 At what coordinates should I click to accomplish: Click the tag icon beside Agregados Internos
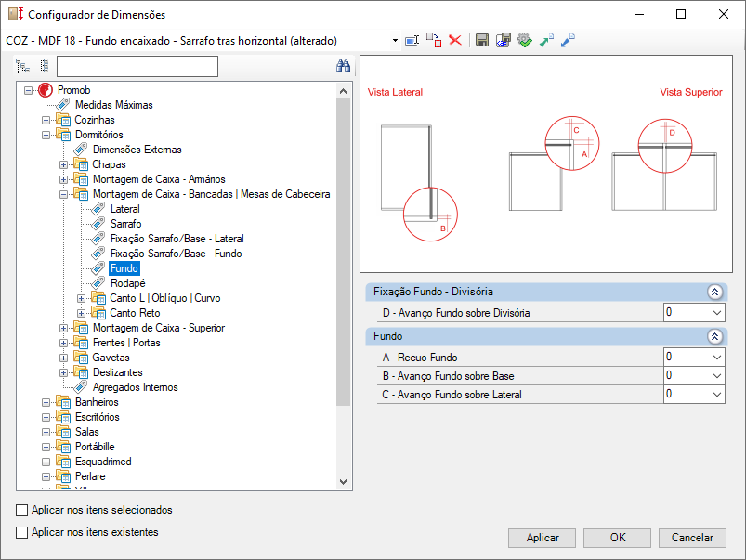pyautogui.click(x=81, y=387)
